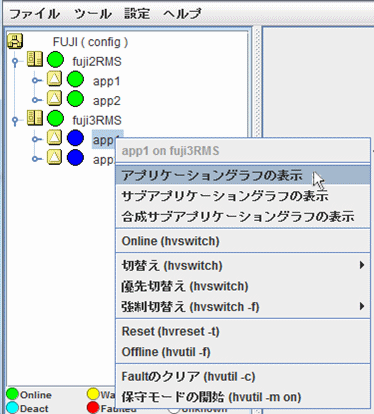The image size is (374, 414).
Task: Click the fuji3RMS node server icon
Action: click(x=35, y=118)
